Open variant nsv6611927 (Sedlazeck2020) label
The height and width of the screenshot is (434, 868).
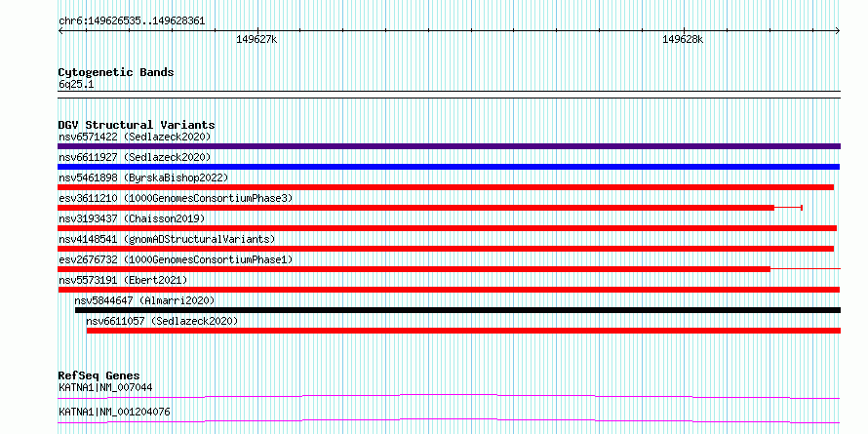pyautogui.click(x=135, y=157)
